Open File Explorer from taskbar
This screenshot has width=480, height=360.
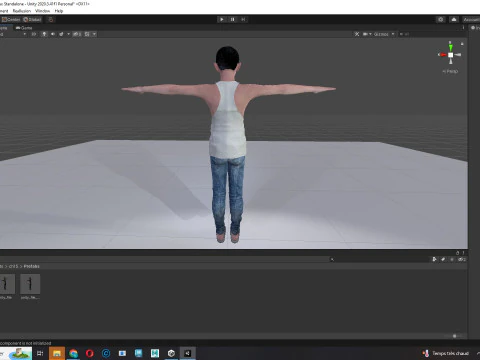(57, 353)
